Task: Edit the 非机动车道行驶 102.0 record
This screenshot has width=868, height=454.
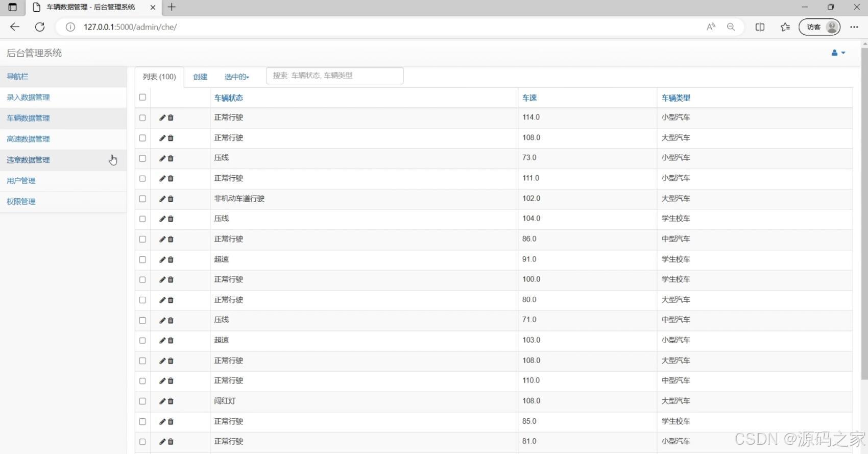Action: [x=162, y=199]
